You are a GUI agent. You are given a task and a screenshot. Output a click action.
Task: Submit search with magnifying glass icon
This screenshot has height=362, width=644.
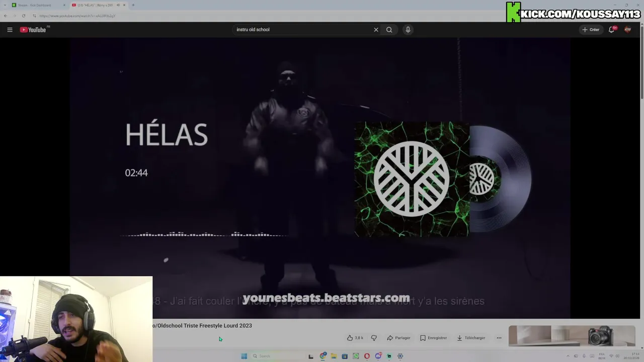click(389, 30)
